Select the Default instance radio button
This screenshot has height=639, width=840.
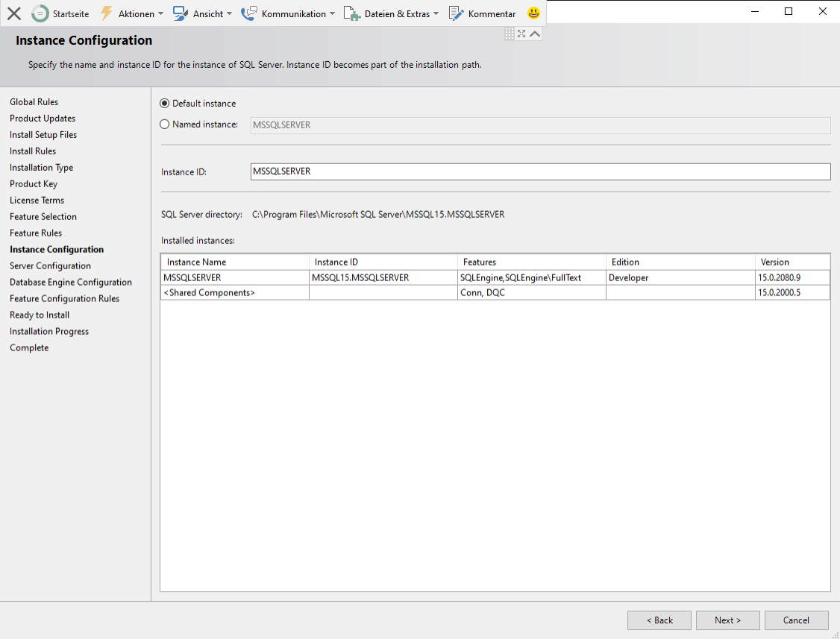165,104
